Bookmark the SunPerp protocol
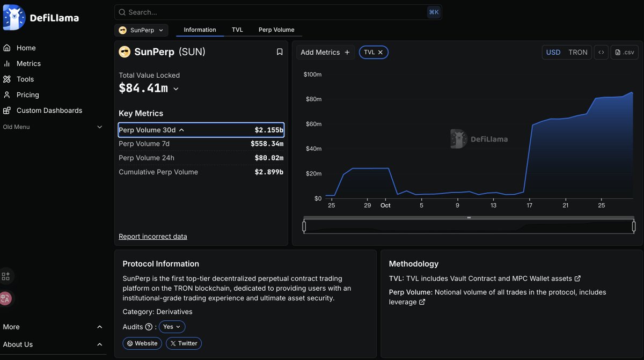 280,52
